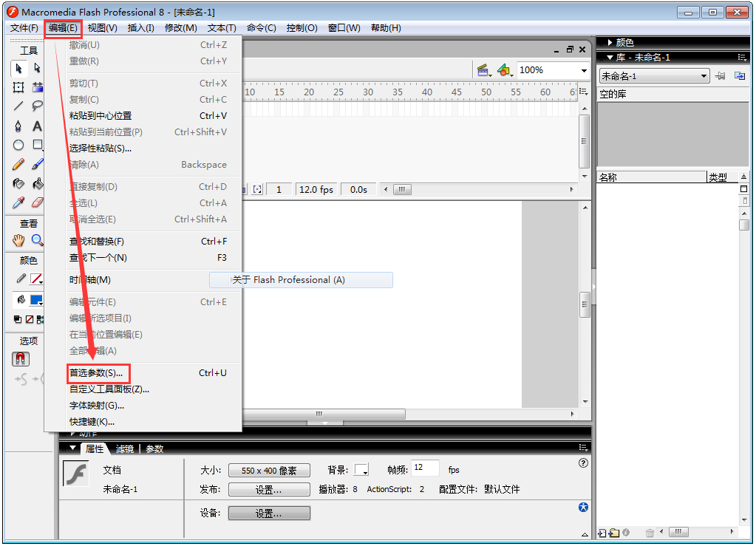The image size is (756, 546).
Task: Click the 帧频 frame rate input field
Action: click(425, 468)
